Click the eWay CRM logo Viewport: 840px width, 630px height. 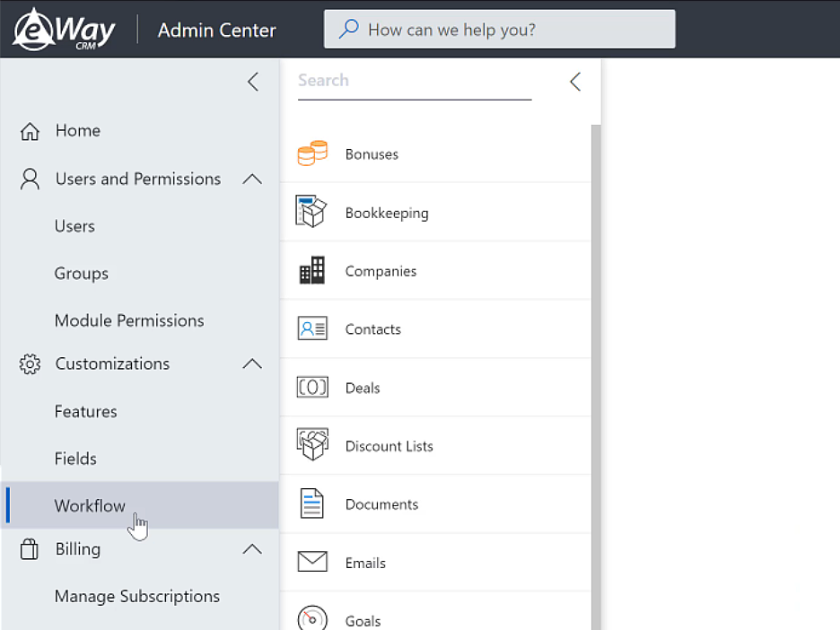tap(64, 30)
